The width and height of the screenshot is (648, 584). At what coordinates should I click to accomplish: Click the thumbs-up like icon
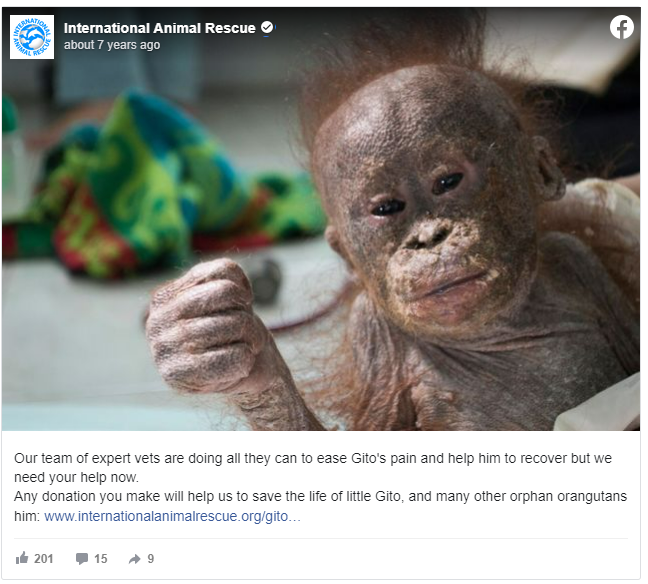click(x=22, y=558)
